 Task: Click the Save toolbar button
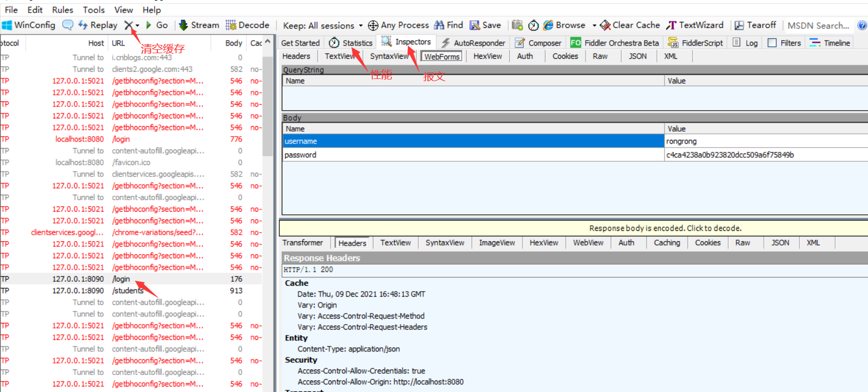tap(485, 25)
